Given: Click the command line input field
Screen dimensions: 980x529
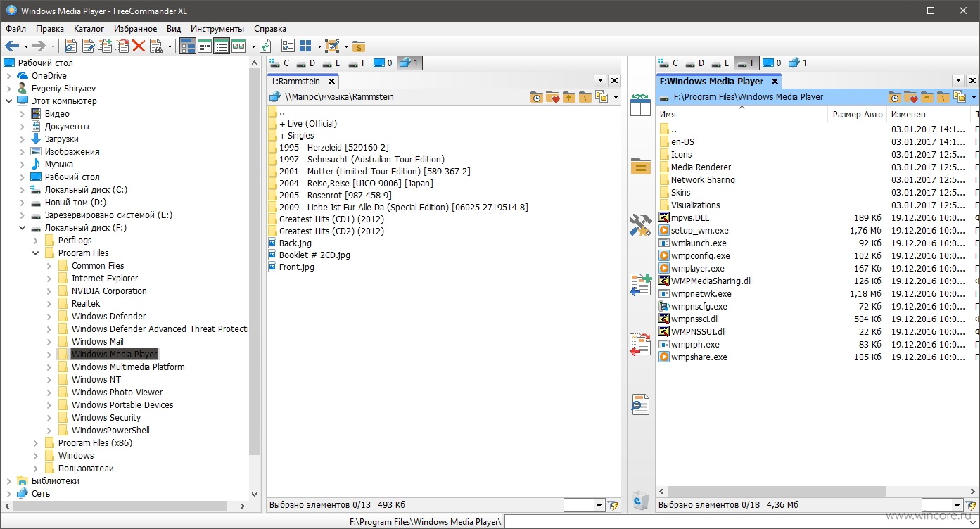Looking at the screenshot, I should pyautogui.click(x=741, y=521).
